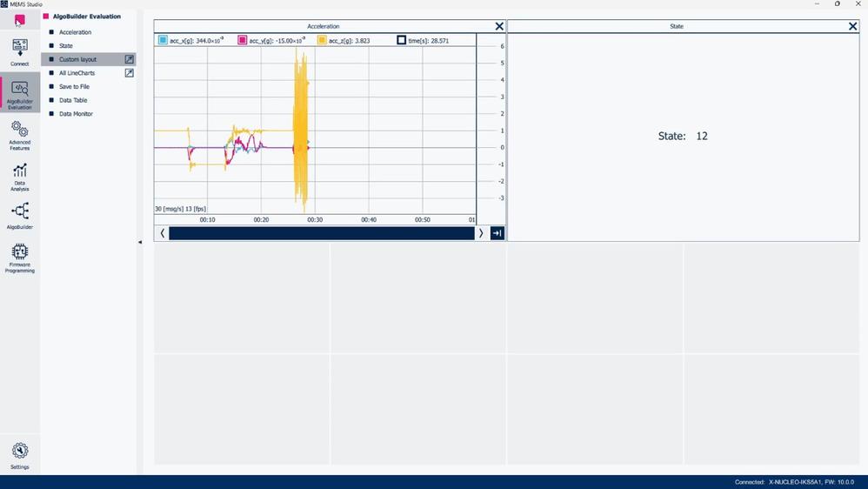Screen dimensions: 868x489
Task: Toggle time series checkbox
Action: point(401,40)
